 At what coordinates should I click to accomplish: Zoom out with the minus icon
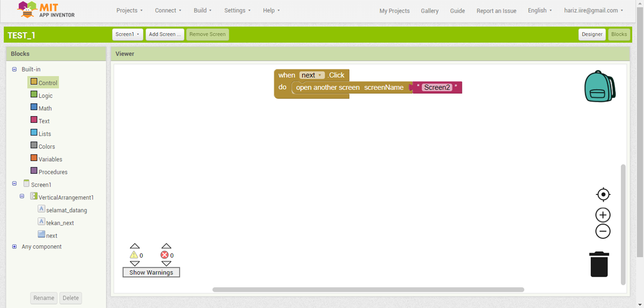point(603,232)
